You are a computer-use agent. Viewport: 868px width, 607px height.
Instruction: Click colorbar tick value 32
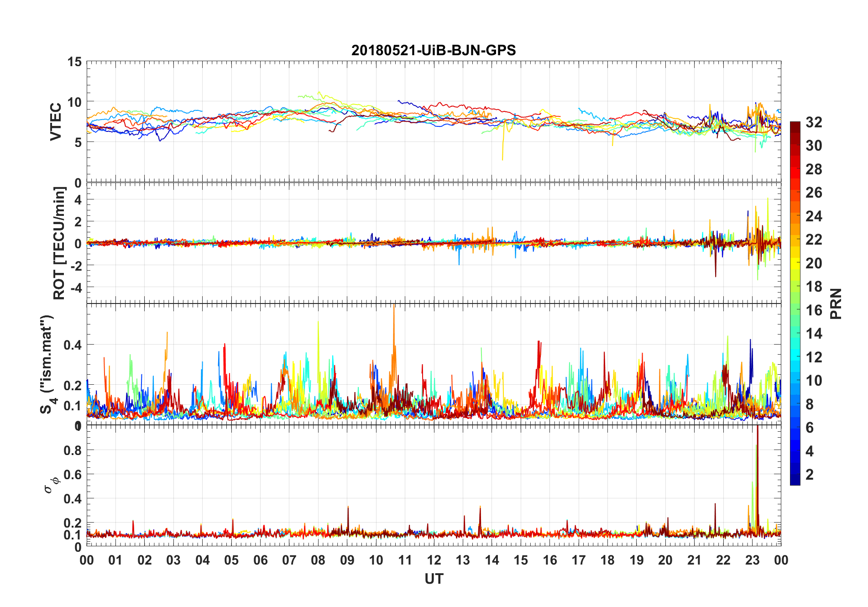point(814,122)
